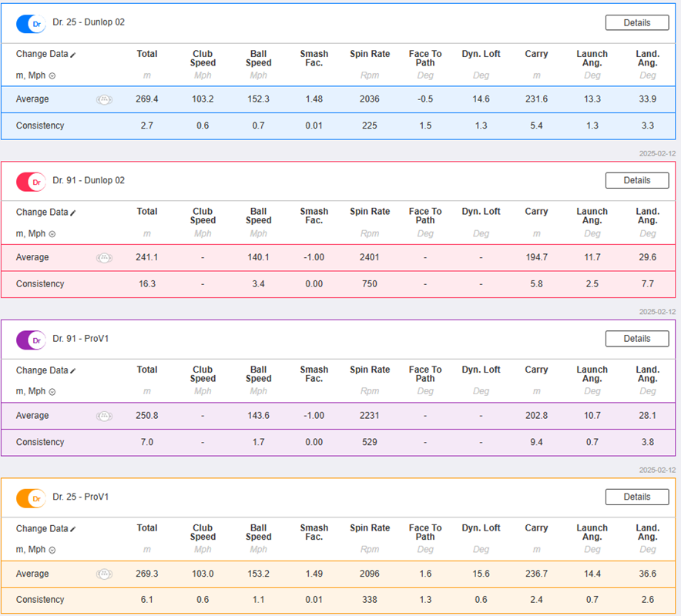The image size is (681, 616).
Task: Open the m, Mph units dropdown in Dr. 91 - Dunlop 02
Action: [35, 233]
